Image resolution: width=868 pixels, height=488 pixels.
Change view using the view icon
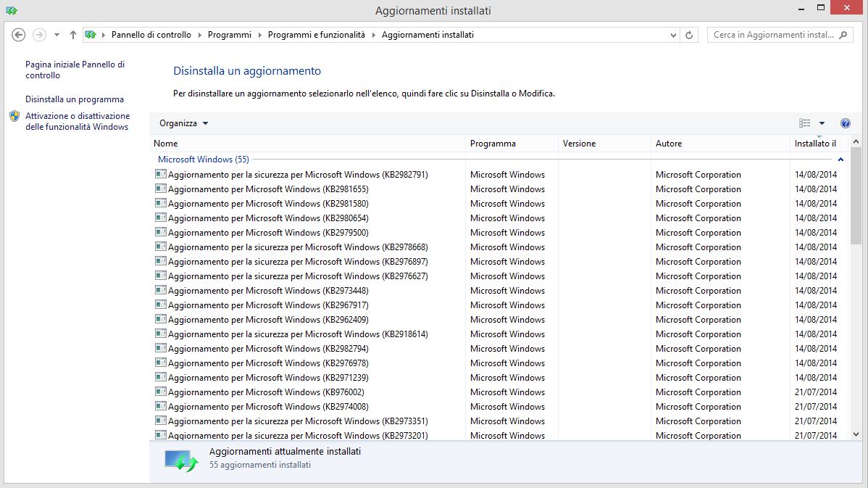point(804,123)
